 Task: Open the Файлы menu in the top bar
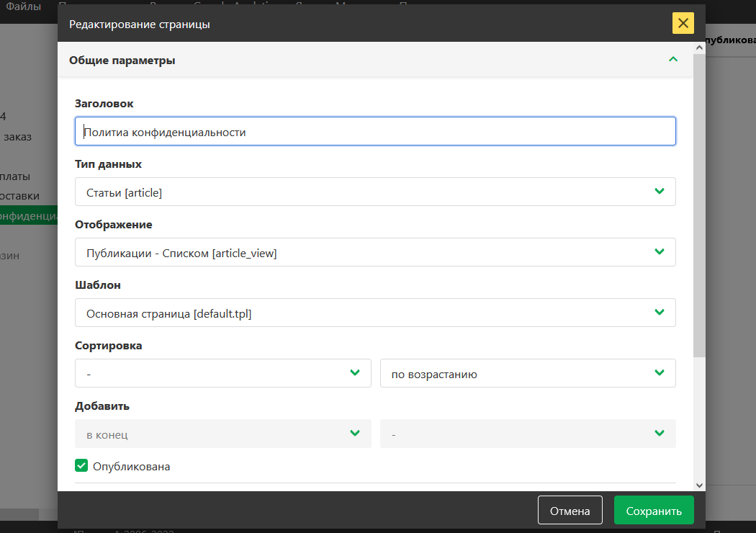pos(23,6)
